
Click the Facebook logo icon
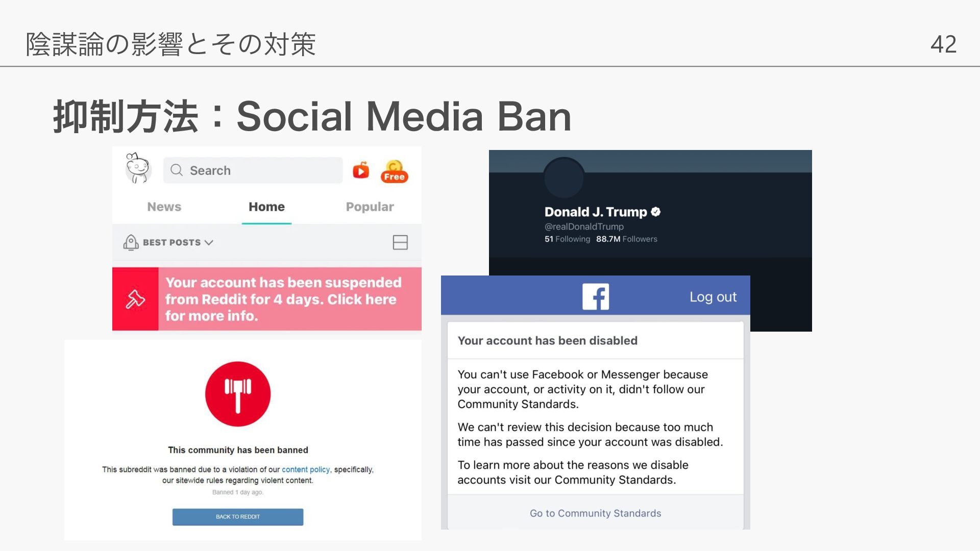(596, 297)
